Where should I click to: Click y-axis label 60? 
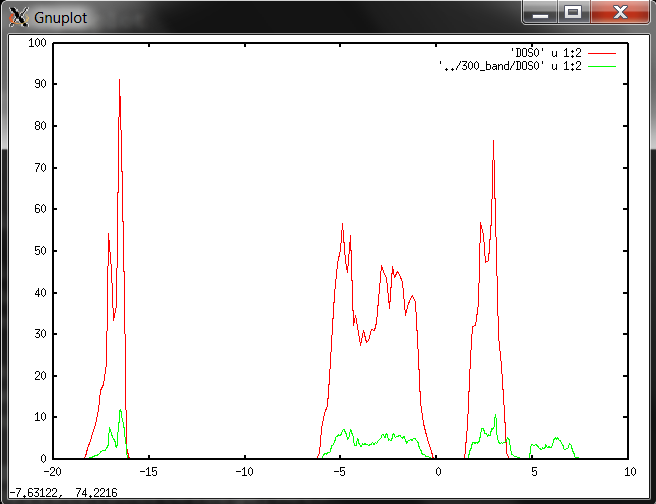click(40, 209)
